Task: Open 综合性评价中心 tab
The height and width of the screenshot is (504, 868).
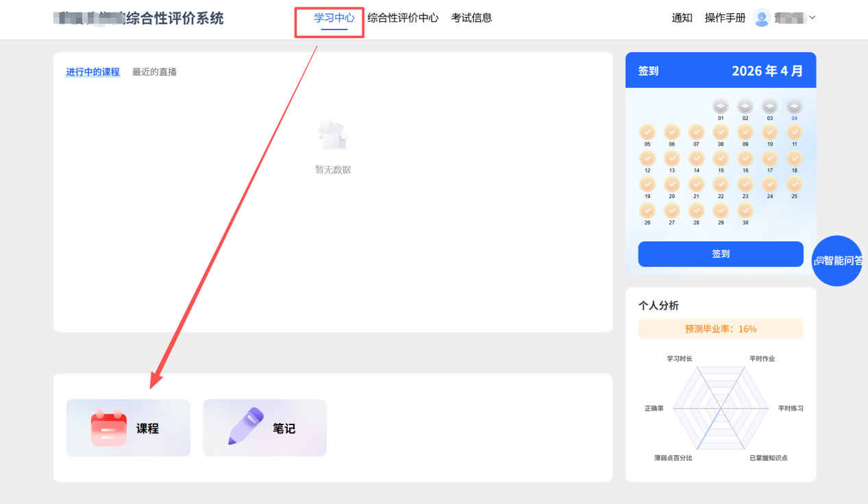Action: 403,18
